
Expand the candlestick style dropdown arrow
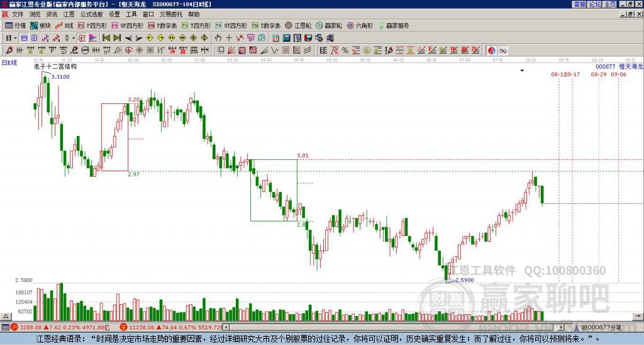coord(74,38)
